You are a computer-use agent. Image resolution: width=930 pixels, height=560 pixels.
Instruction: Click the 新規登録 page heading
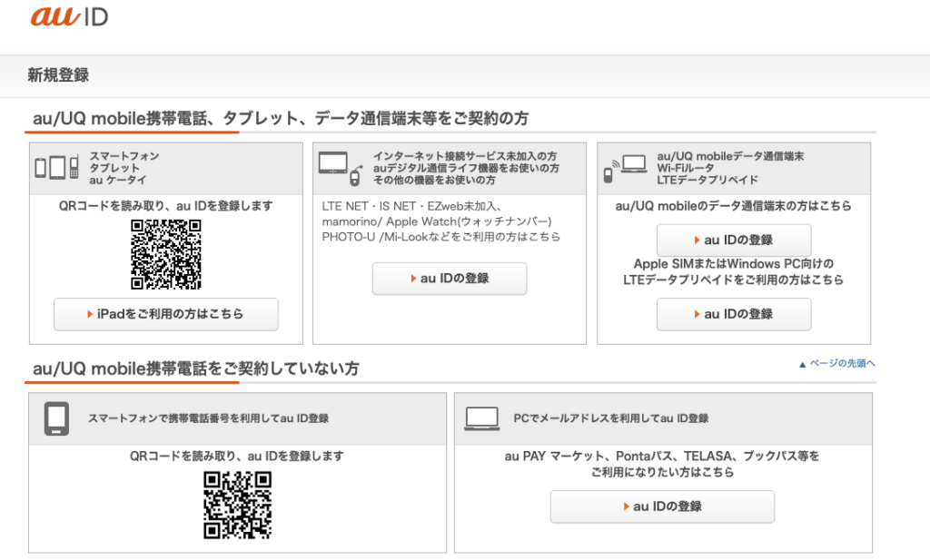(58, 75)
